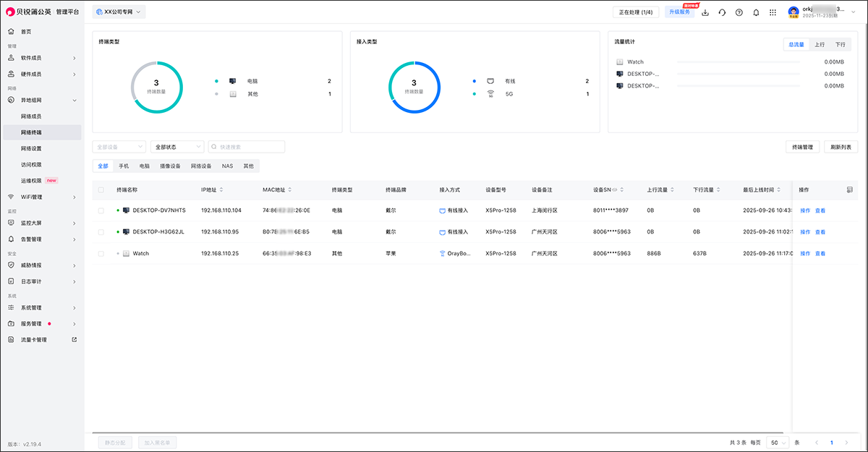Click the column settings icon in table header
Screen dimensions: 868x452
tap(849, 189)
